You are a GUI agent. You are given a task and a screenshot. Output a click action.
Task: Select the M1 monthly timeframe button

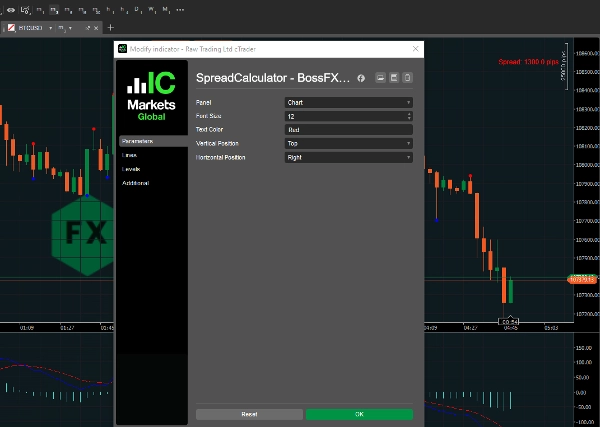pos(166,10)
